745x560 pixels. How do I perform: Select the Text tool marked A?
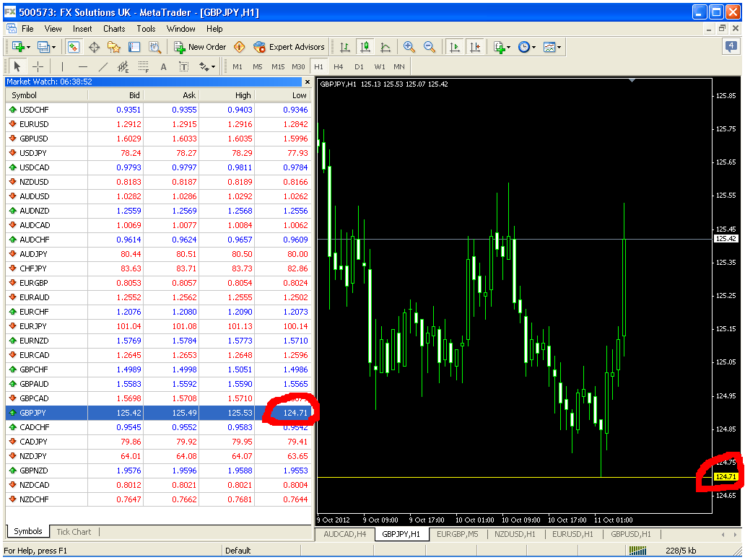163,67
